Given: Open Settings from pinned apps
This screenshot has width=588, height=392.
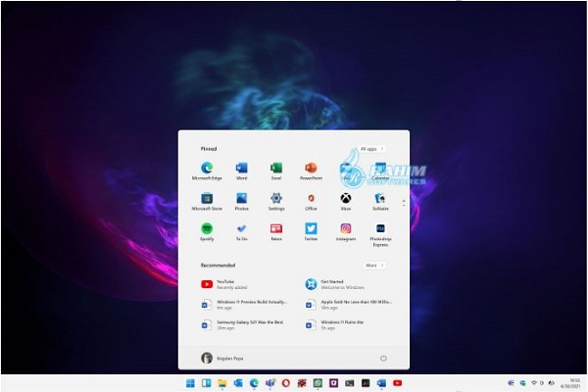Looking at the screenshot, I should pyautogui.click(x=276, y=199).
